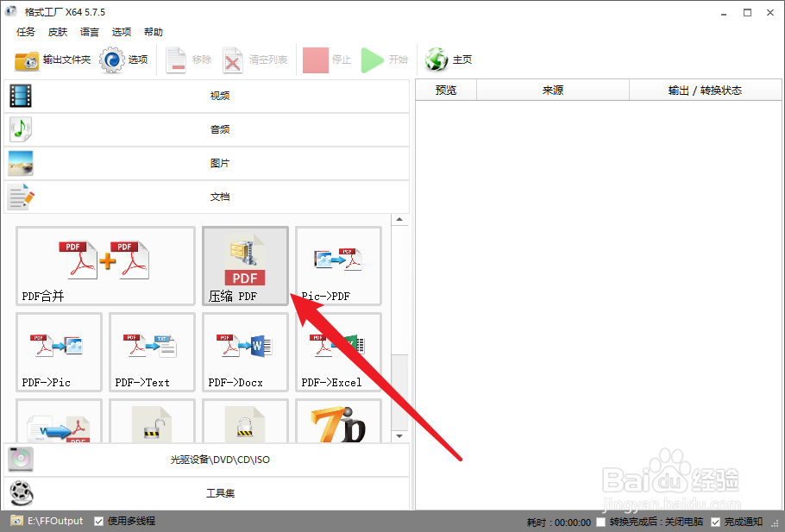Viewport: 785px width, 532px height.
Task: Expand the 视频 video category
Action: 220,96
